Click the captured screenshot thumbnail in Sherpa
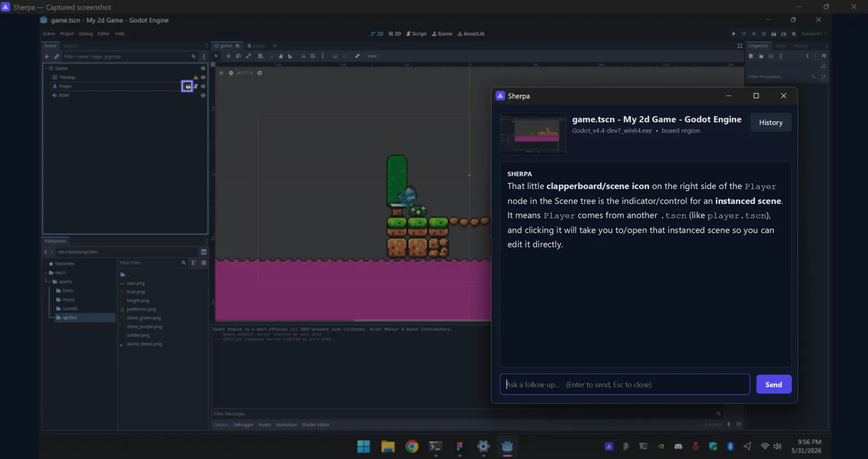The width and height of the screenshot is (868, 459). tap(533, 134)
